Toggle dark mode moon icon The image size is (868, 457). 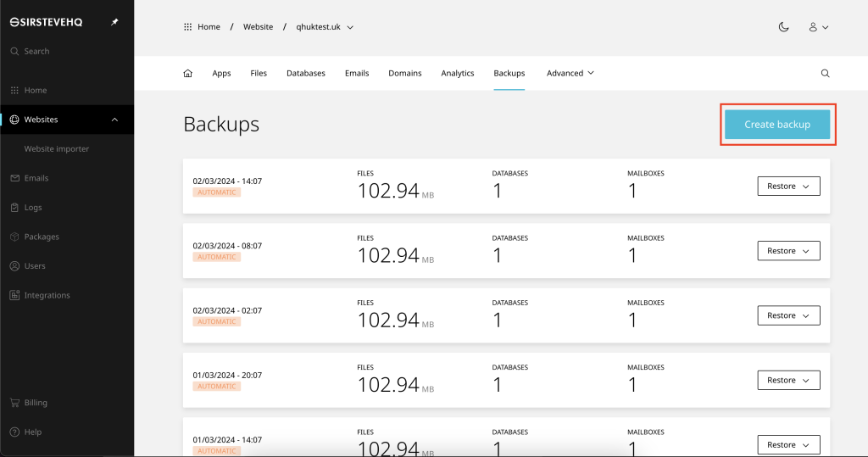[x=783, y=27]
